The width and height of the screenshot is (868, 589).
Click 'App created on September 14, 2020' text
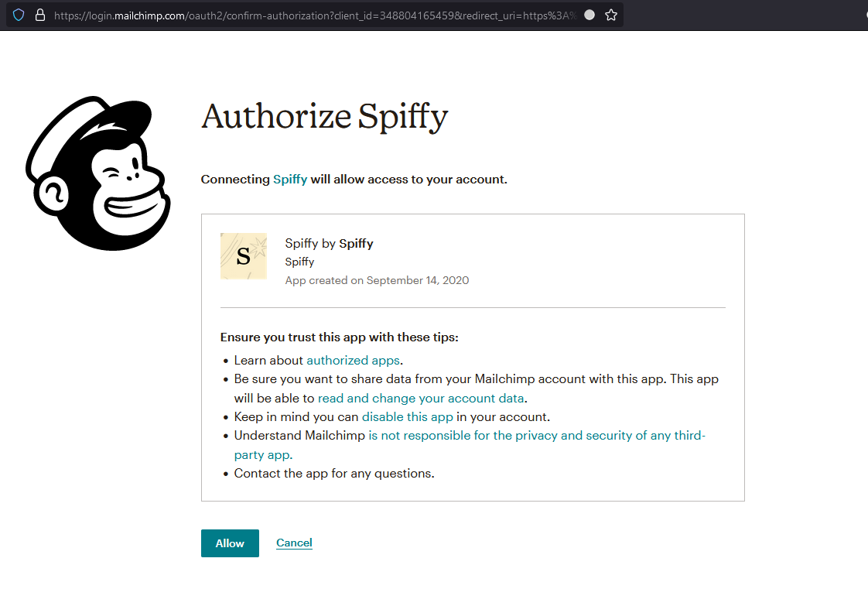pos(377,280)
